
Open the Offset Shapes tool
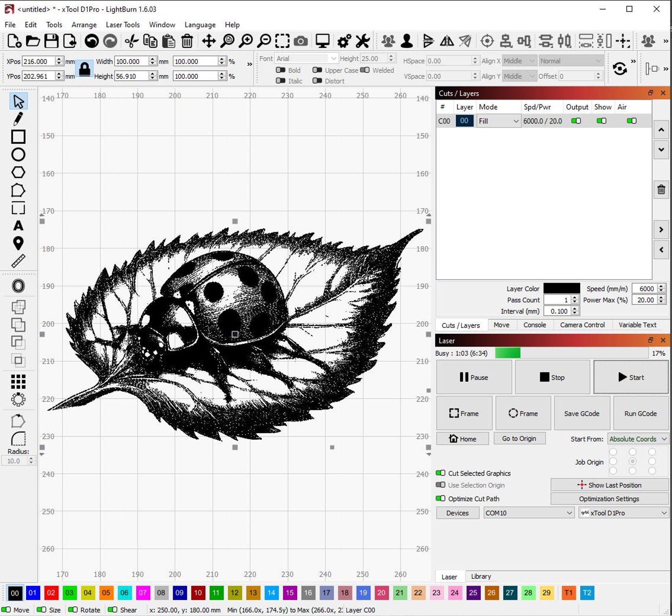18,286
